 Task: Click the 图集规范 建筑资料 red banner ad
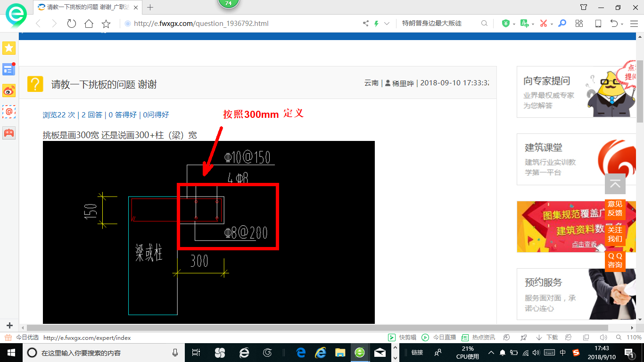[577, 227]
